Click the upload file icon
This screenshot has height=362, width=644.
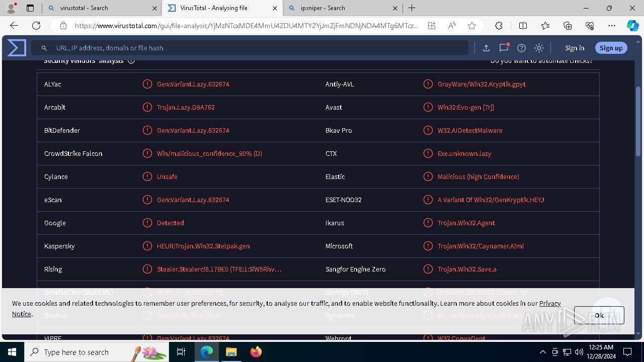[x=486, y=48]
